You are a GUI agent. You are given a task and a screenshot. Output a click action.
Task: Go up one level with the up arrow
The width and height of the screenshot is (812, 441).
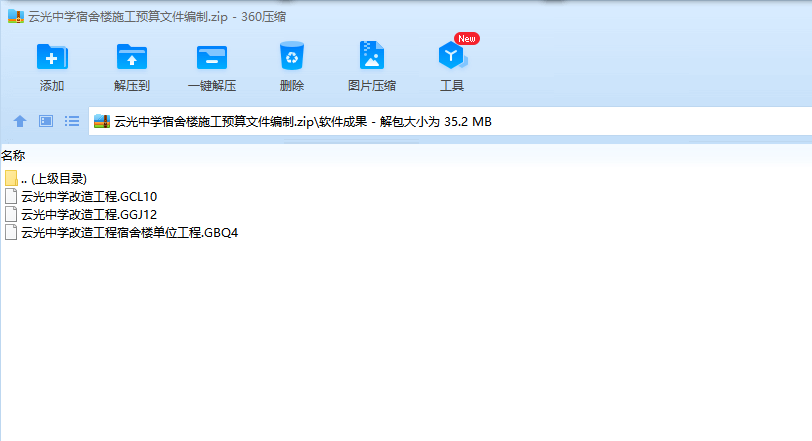click(x=20, y=121)
